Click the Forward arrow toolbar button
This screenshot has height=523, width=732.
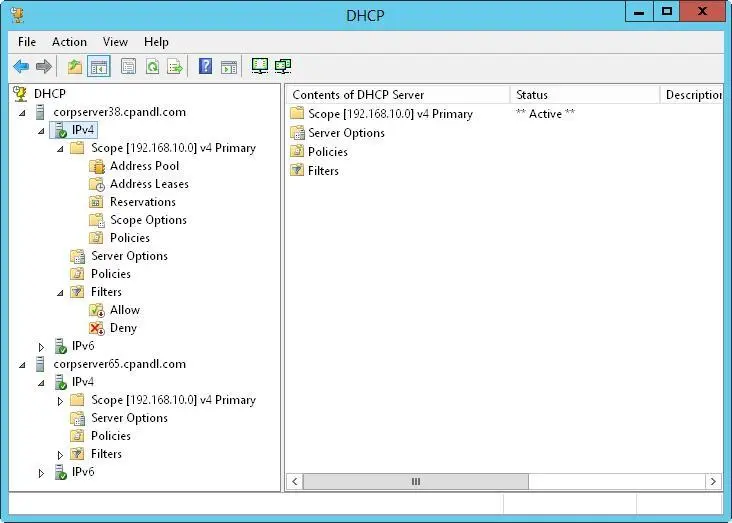(44, 66)
